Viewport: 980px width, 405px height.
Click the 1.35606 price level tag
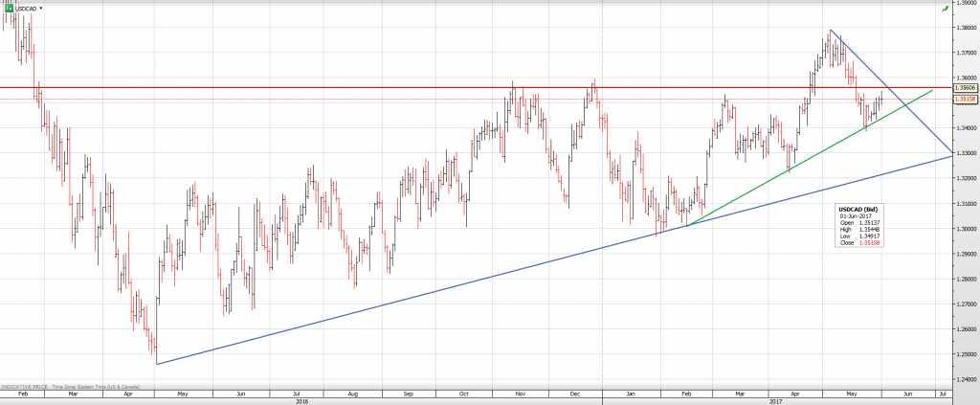965,88
